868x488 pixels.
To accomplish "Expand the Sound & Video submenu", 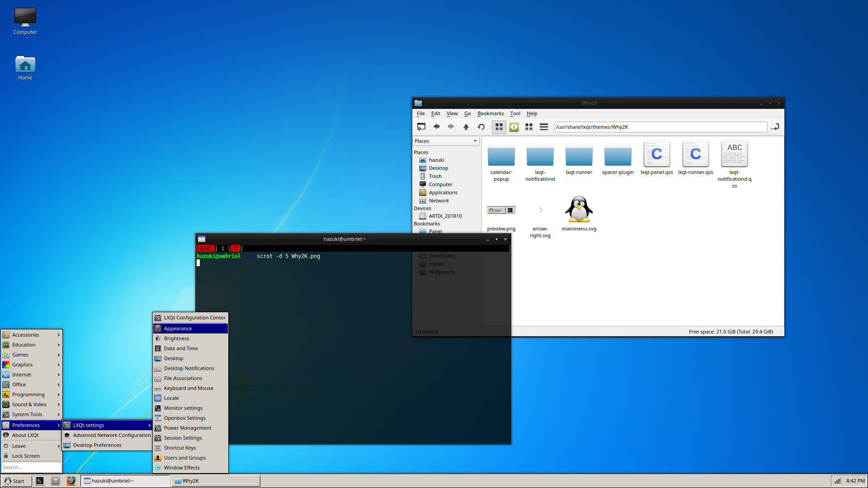I will [x=31, y=404].
